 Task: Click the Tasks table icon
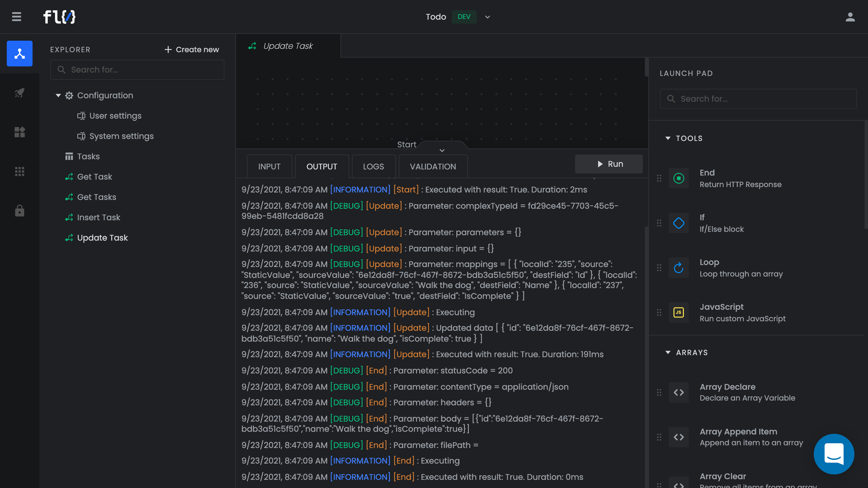coord(69,157)
